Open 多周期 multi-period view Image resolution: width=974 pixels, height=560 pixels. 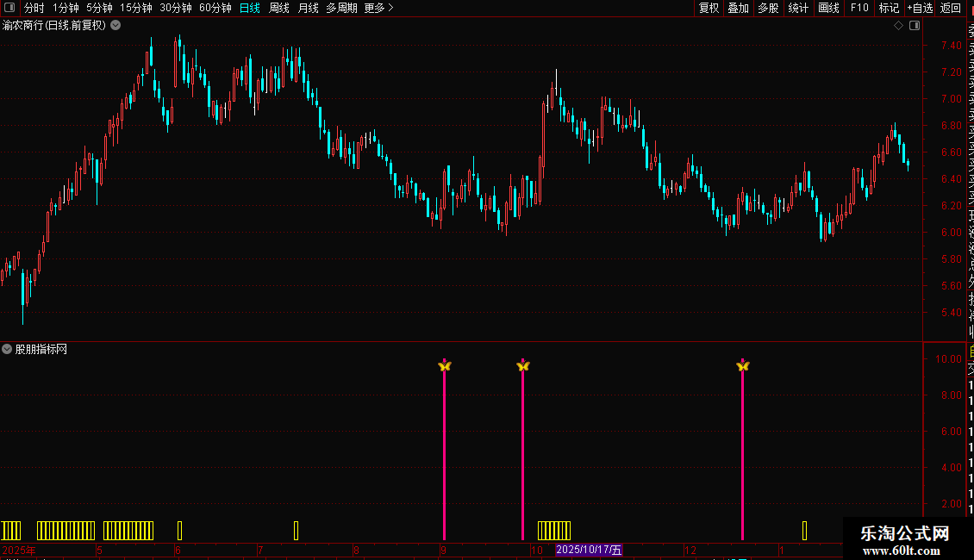point(341,8)
